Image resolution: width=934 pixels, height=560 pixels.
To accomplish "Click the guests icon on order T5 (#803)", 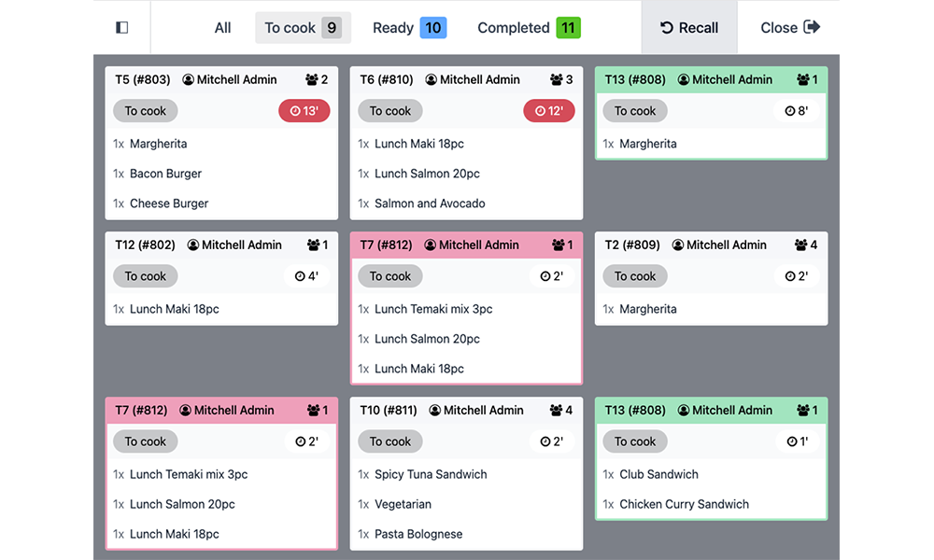I will click(312, 80).
